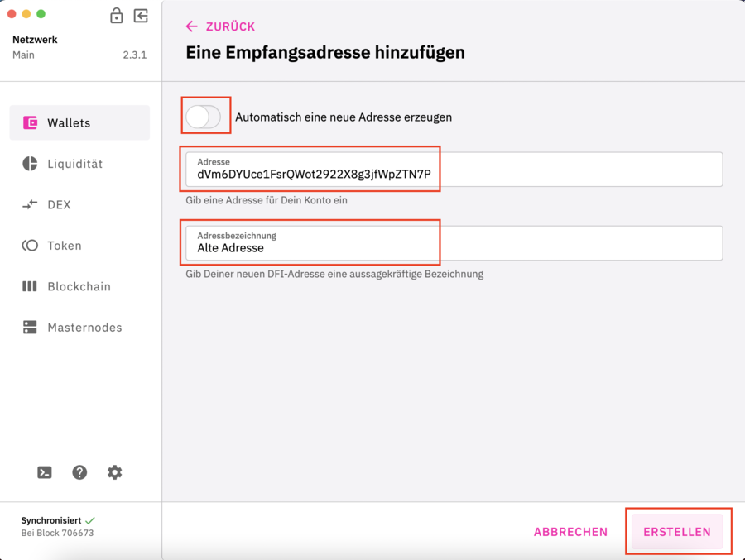Click into the Adresse input field
This screenshot has width=745, height=560.
tap(454, 175)
